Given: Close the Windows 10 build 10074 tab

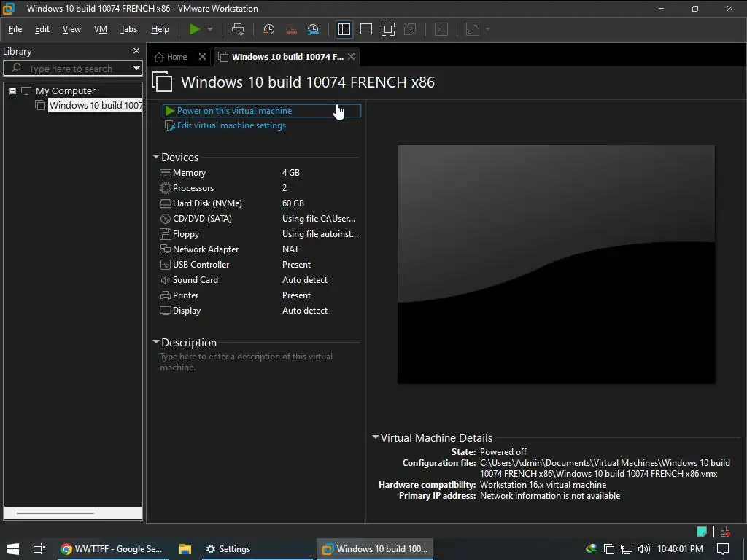Looking at the screenshot, I should pos(351,57).
